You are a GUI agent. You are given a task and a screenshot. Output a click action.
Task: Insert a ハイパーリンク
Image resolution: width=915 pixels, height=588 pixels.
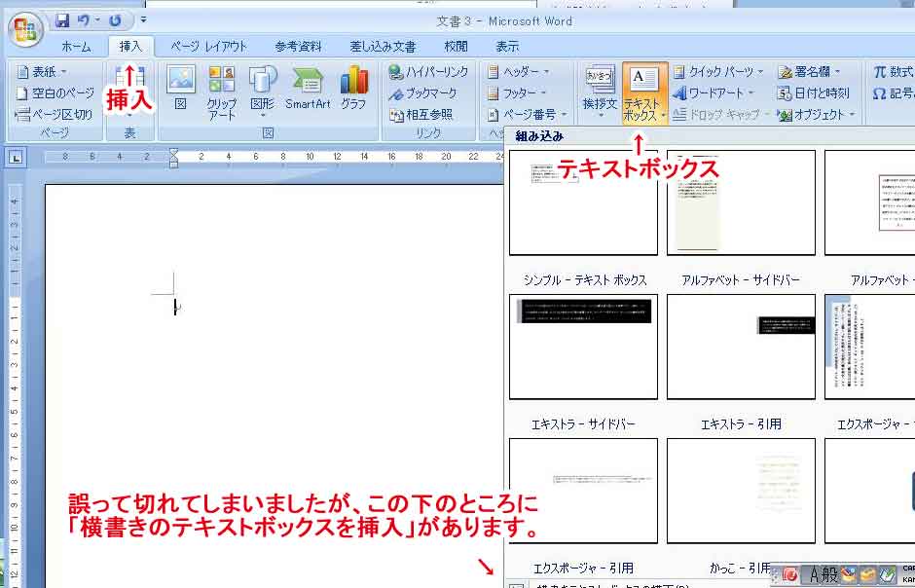[429, 72]
